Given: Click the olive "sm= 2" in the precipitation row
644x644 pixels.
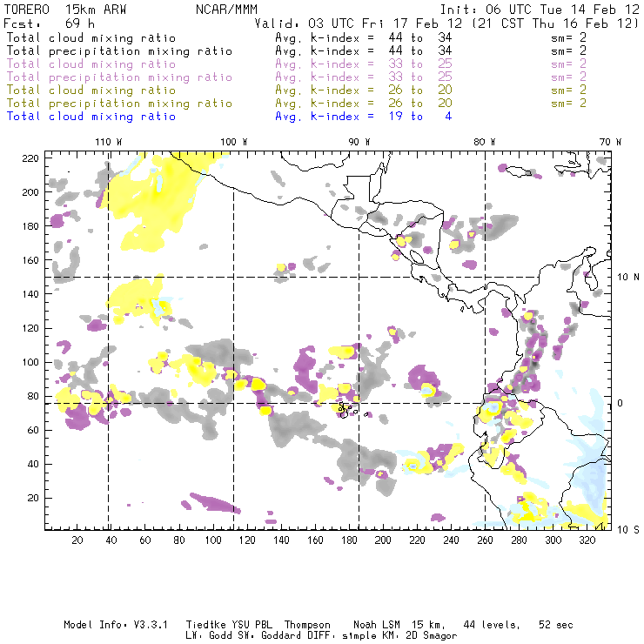Looking at the screenshot, I should tap(568, 104).
